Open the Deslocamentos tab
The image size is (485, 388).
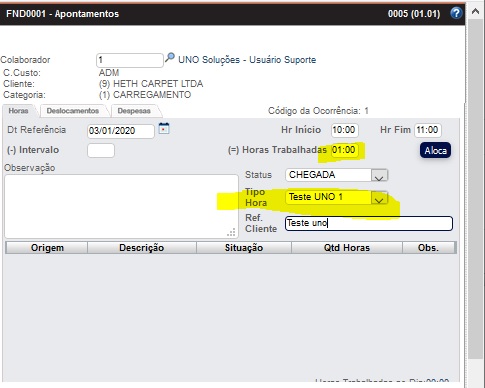(x=73, y=111)
